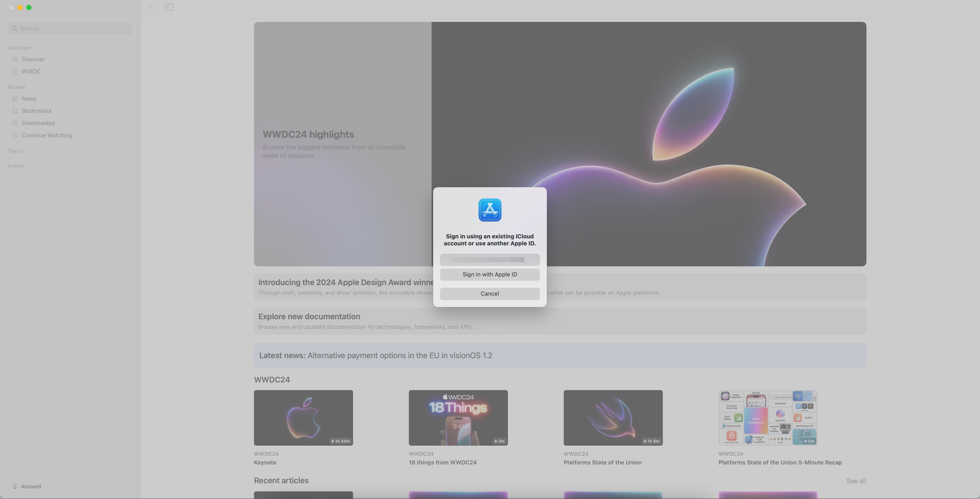Click the Keynote title text
Image resolution: width=980 pixels, height=499 pixels.
[265, 462]
